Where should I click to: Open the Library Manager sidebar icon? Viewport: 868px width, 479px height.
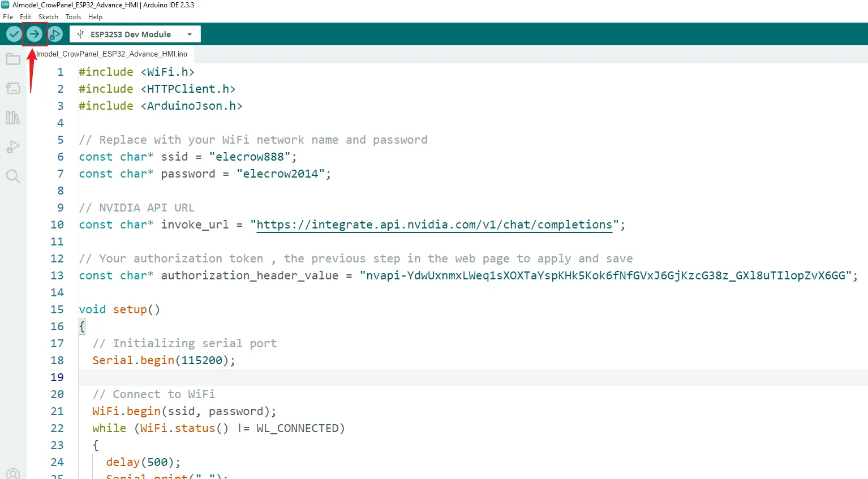pyautogui.click(x=13, y=118)
